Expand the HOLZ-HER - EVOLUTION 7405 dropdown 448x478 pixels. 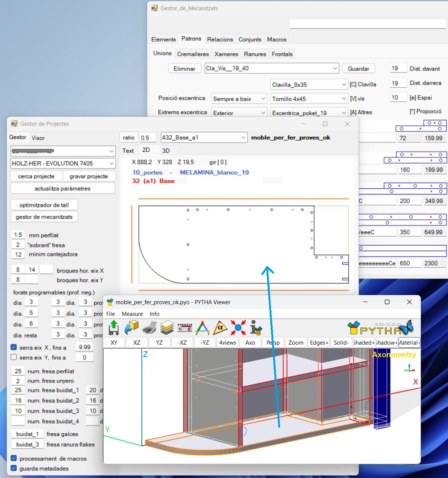click(63, 163)
